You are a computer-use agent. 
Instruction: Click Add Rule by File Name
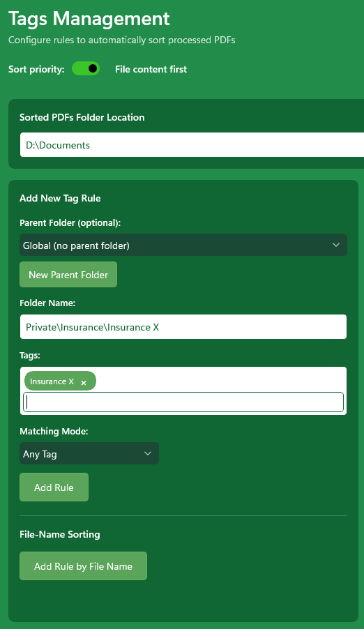83,566
